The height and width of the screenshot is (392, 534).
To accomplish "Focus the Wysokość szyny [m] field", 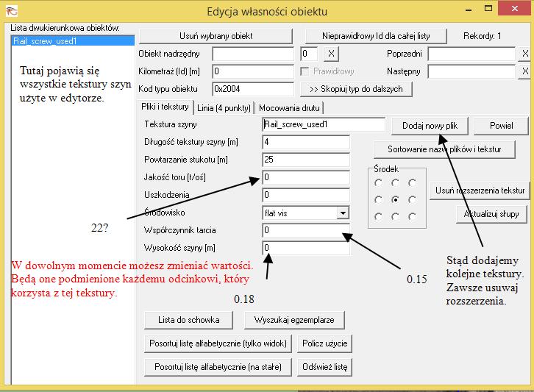I will (x=306, y=249).
